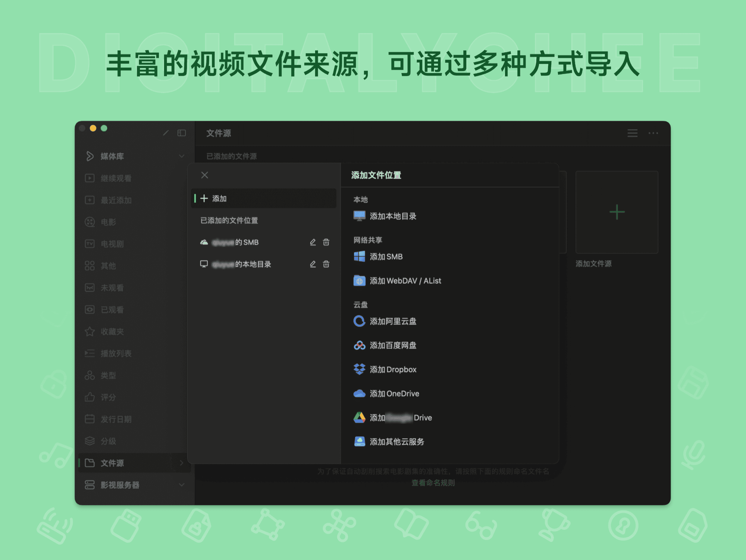The width and height of the screenshot is (746, 560).
Task: Add OneDrive via its cloud icon
Action: coord(359,394)
